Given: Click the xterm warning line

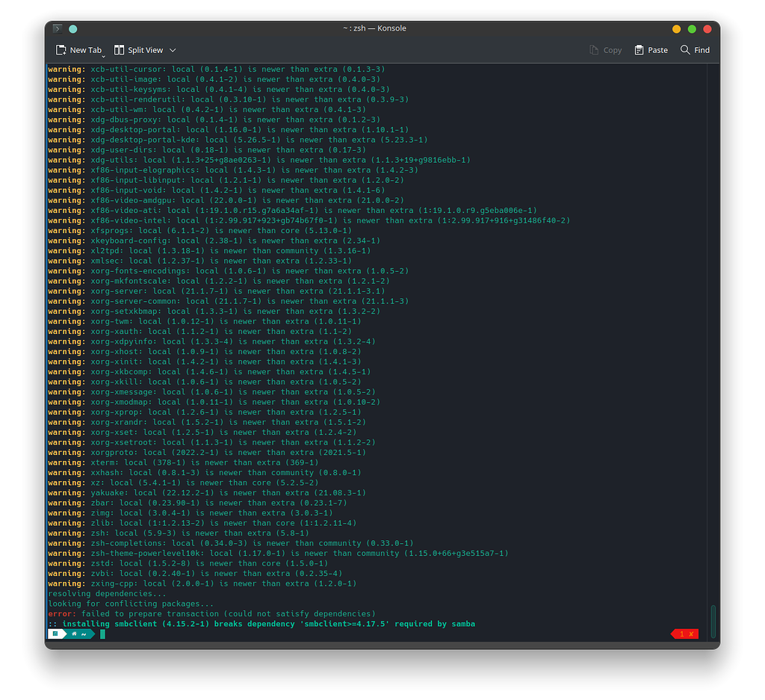Looking at the screenshot, I should pos(183,462).
